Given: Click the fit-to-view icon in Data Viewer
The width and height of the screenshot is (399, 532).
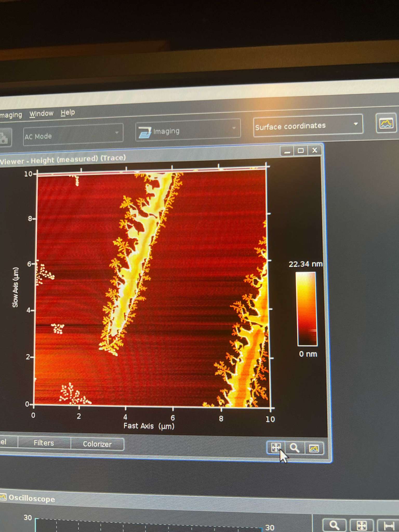Looking at the screenshot, I should pos(276,447).
